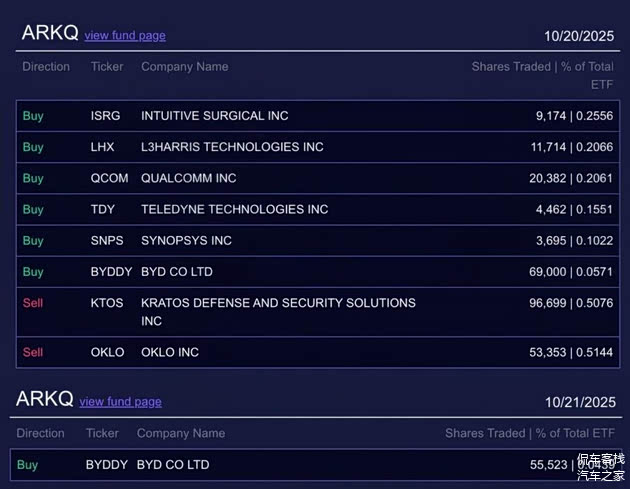Screen dimensions: 630x489
Task: Sort by Direction header in top table
Action: [x=46, y=67]
